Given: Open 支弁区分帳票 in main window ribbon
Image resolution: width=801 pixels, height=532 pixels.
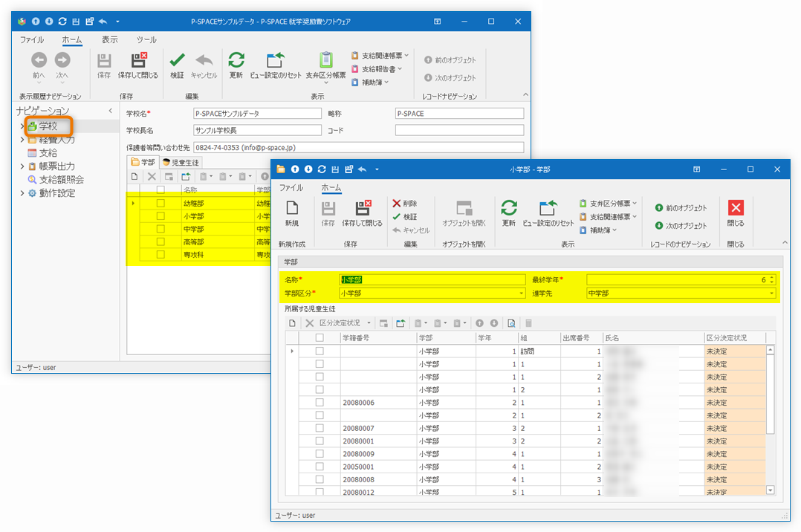Looking at the screenshot, I should click(326, 66).
